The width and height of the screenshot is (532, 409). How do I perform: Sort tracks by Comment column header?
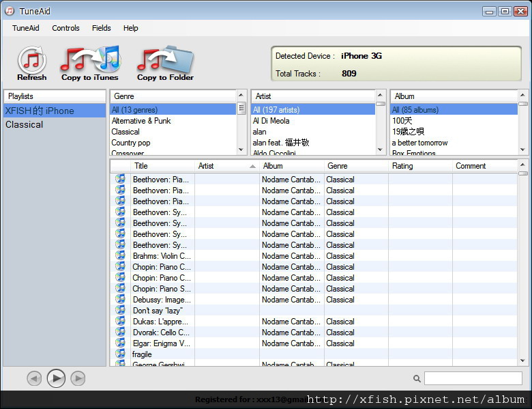pos(485,166)
